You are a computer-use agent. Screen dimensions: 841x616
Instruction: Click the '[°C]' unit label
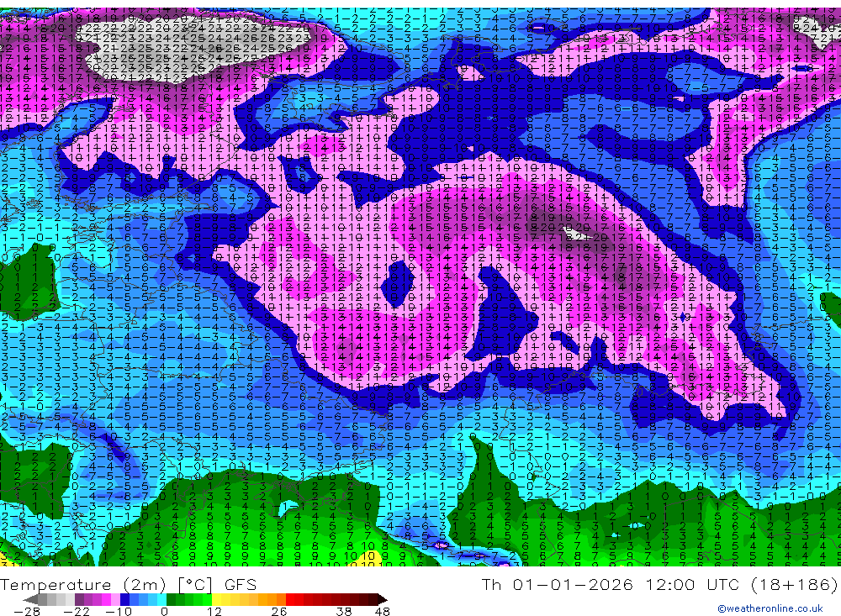coord(195,584)
